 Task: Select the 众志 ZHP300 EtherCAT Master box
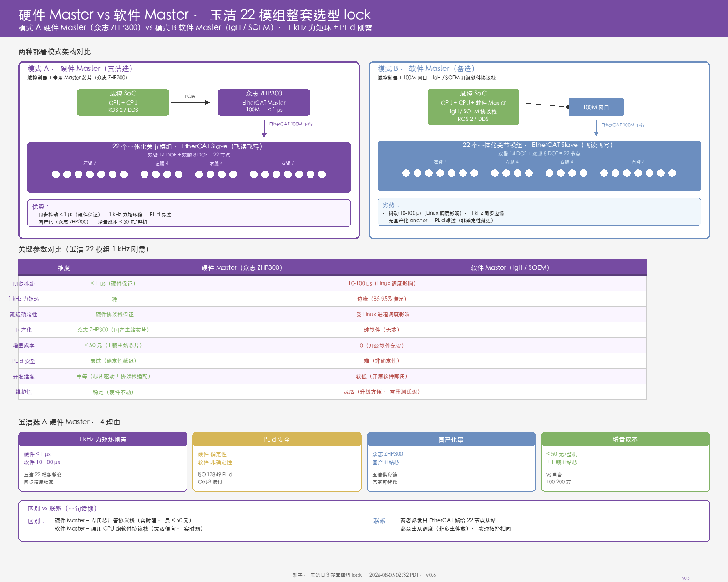tap(264, 102)
